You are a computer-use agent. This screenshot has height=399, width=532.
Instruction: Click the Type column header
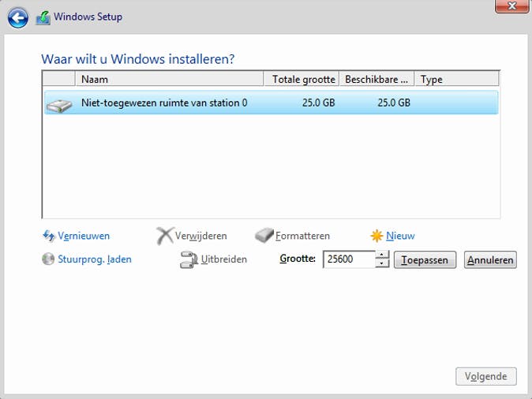(x=455, y=80)
